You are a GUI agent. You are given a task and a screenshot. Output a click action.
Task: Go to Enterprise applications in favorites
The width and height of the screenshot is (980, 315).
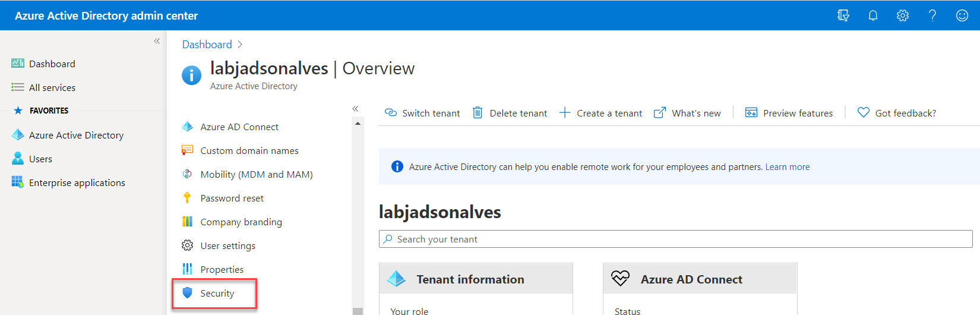point(77,182)
